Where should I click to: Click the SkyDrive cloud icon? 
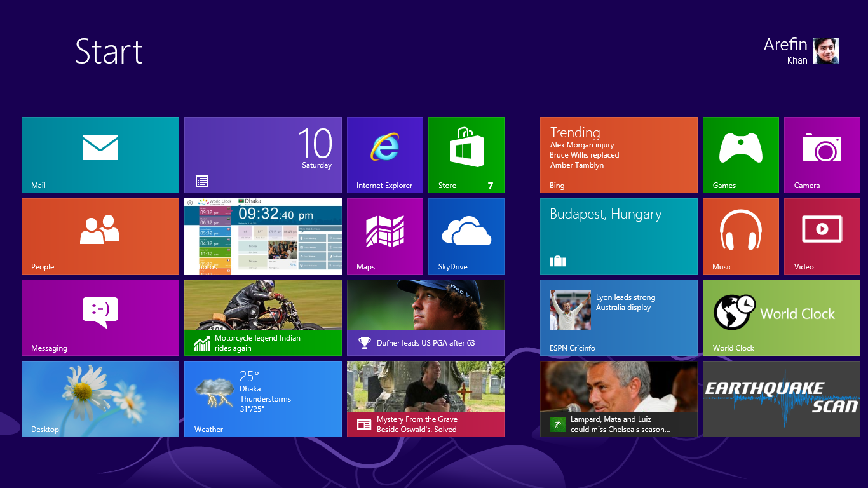[x=466, y=231]
